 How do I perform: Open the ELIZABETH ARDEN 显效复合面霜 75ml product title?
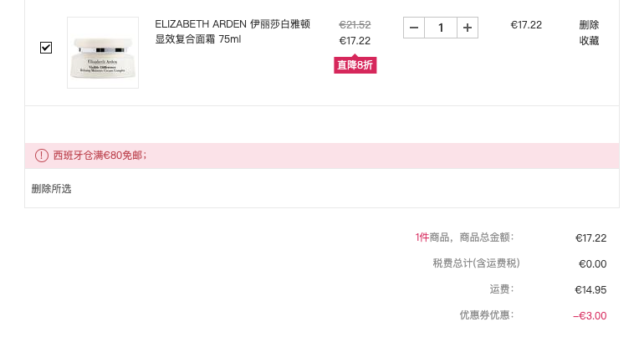[x=233, y=32]
